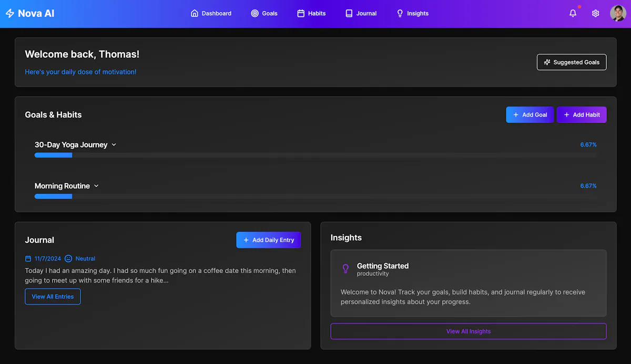
Task: Open the Insights nav item
Action: pyautogui.click(x=412, y=14)
